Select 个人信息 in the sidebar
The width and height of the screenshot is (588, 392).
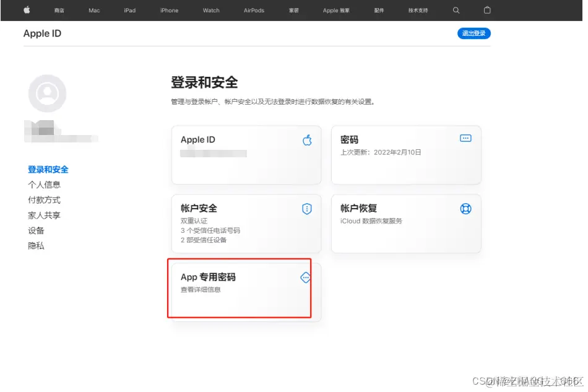[44, 185]
